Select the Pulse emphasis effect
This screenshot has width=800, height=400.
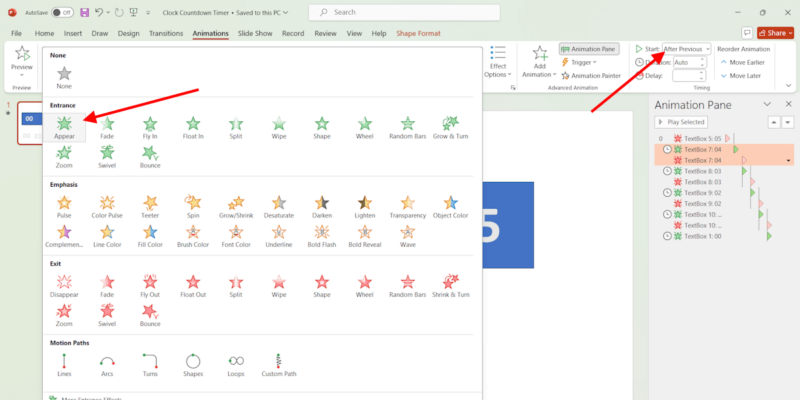pos(64,207)
